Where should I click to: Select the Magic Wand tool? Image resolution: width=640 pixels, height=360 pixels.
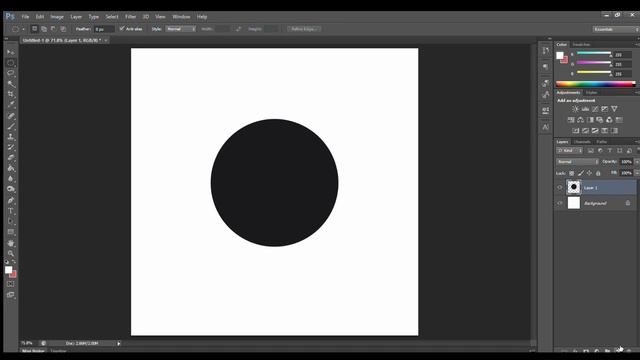click(11, 84)
